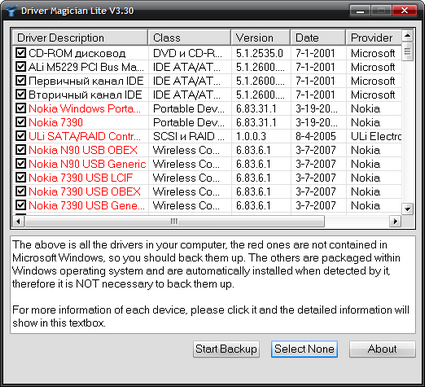Sort list by Class column header
This screenshot has width=425, height=387.
tap(189, 37)
